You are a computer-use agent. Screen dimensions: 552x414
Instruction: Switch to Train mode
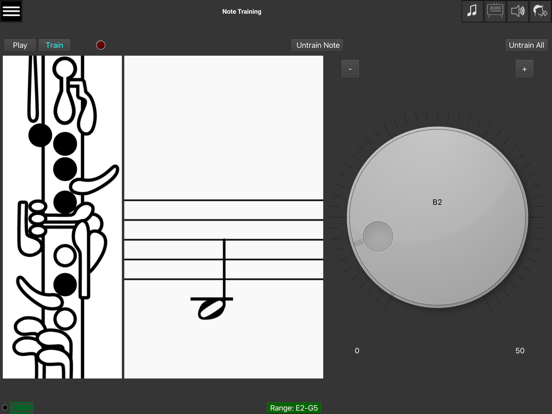54,45
